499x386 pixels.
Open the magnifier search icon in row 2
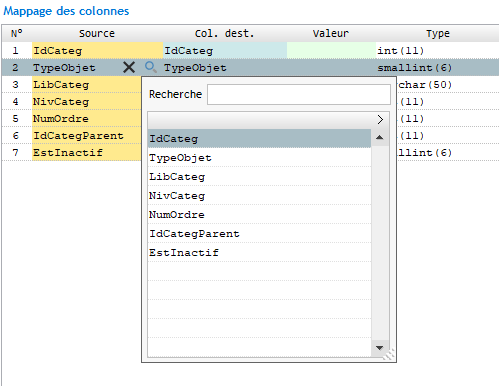point(151,67)
